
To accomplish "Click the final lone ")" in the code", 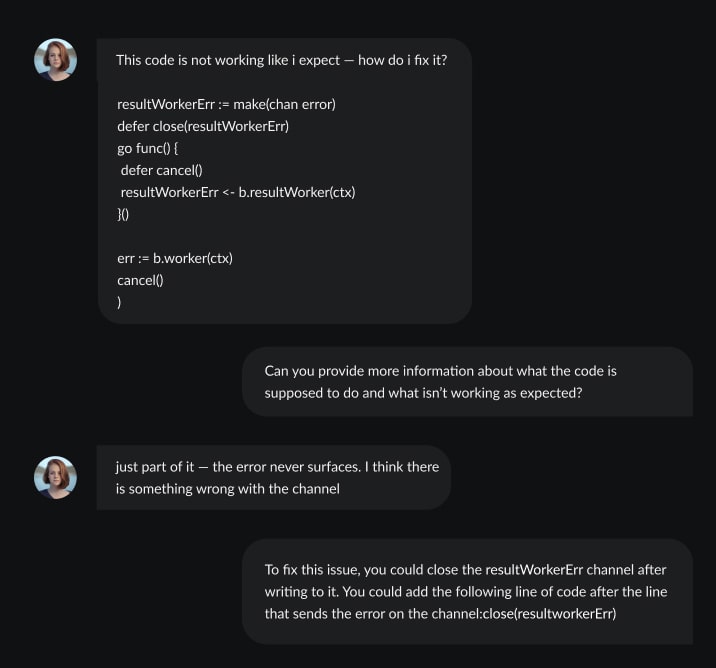I will click(119, 302).
